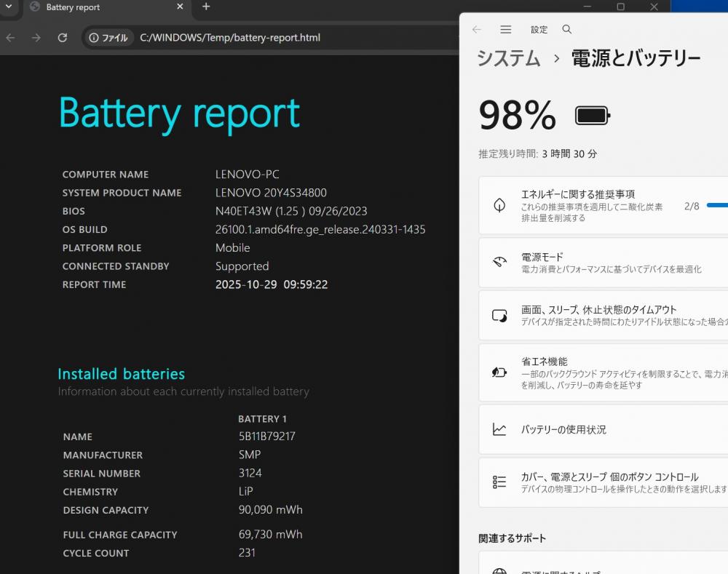The image size is (728, 574).
Task: Click the address bar URL battery-report.html
Action: pyautogui.click(x=230, y=38)
